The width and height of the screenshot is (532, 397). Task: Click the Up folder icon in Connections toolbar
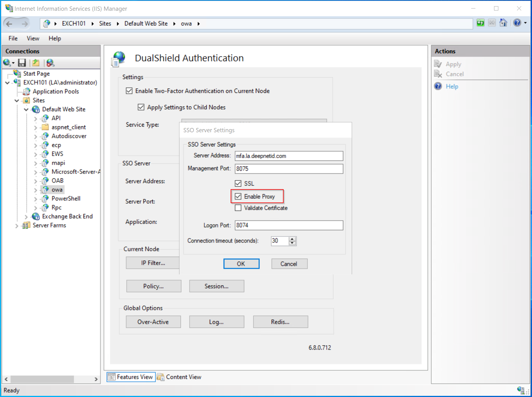(x=36, y=63)
